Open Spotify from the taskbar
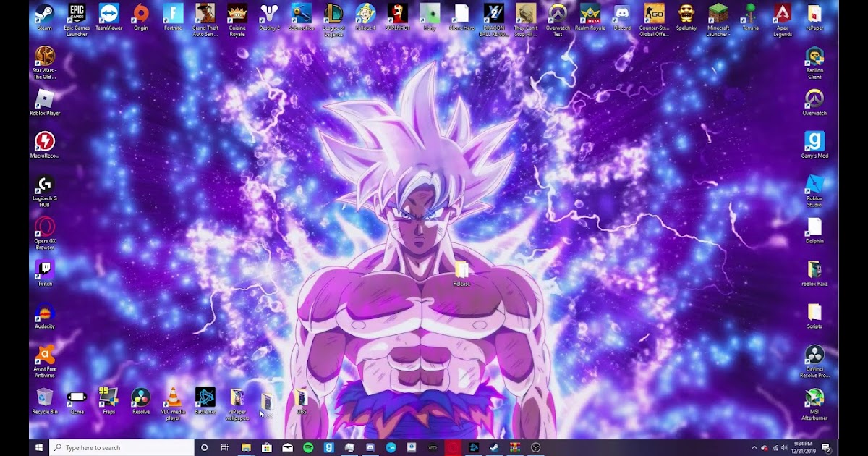868x456 pixels. (308, 447)
